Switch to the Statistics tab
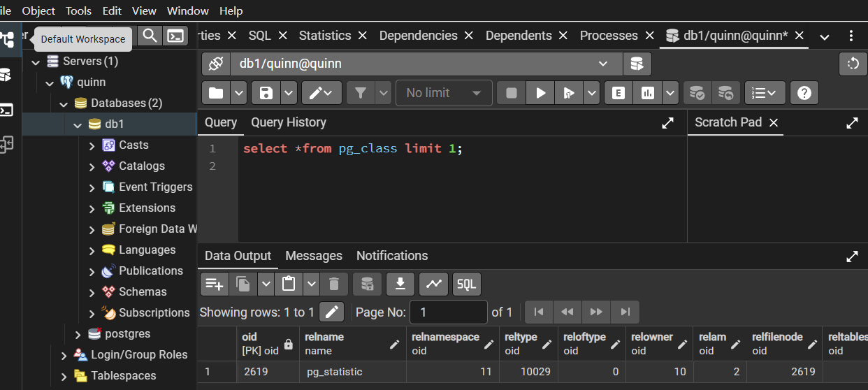The height and width of the screenshot is (390, 868). [325, 36]
